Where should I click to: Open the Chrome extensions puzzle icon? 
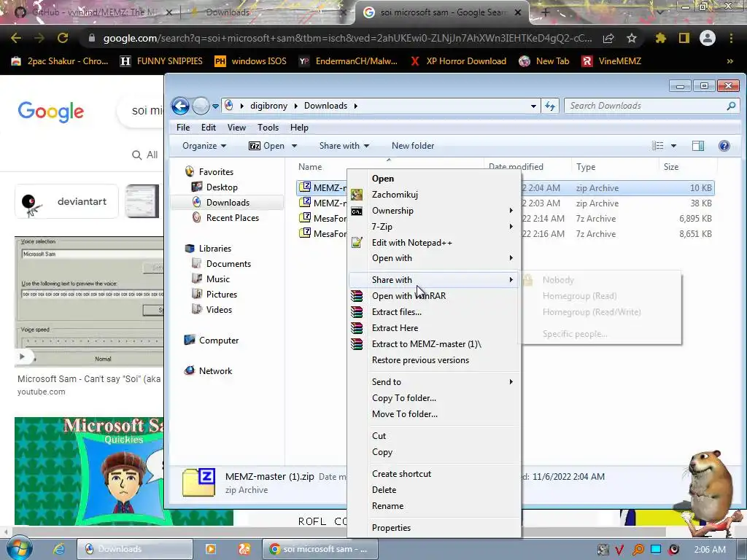[x=660, y=38]
